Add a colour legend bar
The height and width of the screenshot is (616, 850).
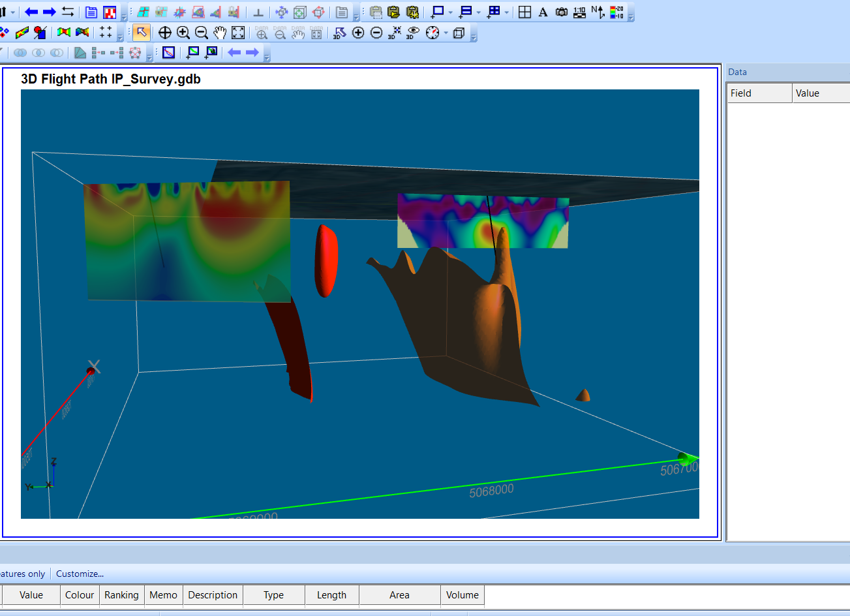616,12
